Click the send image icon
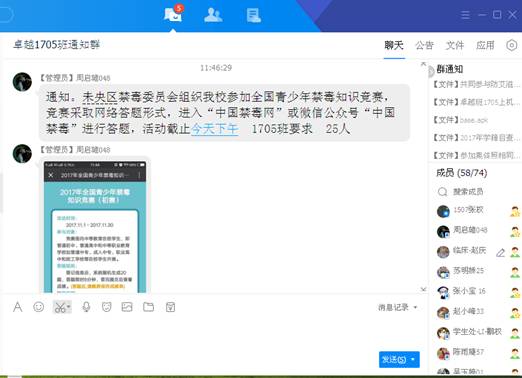 pos(127,307)
